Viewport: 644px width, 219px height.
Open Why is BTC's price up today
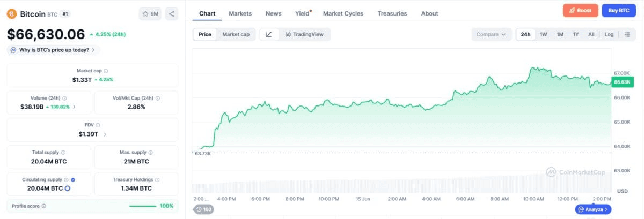coord(53,50)
